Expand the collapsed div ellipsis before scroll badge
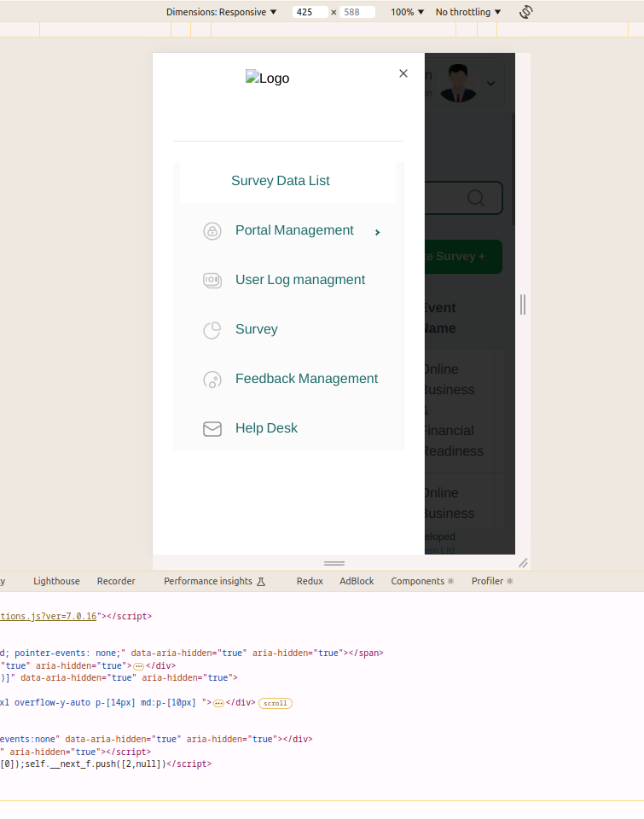The image size is (644, 819). click(x=219, y=703)
